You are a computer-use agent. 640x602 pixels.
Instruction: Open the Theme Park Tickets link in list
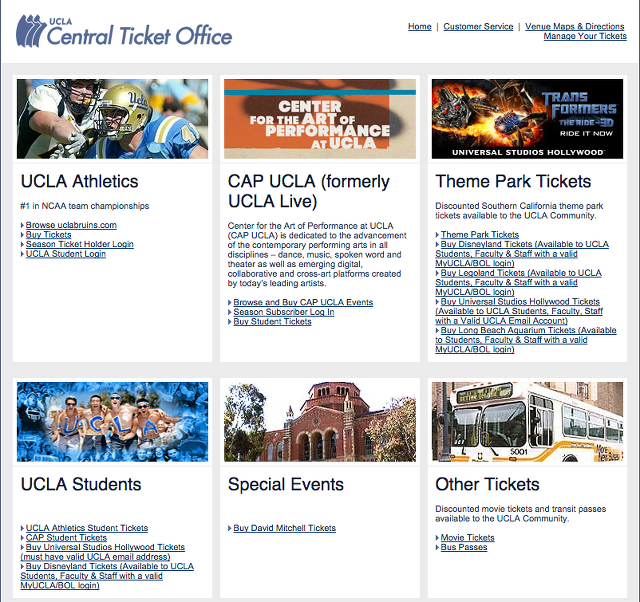coord(480,235)
